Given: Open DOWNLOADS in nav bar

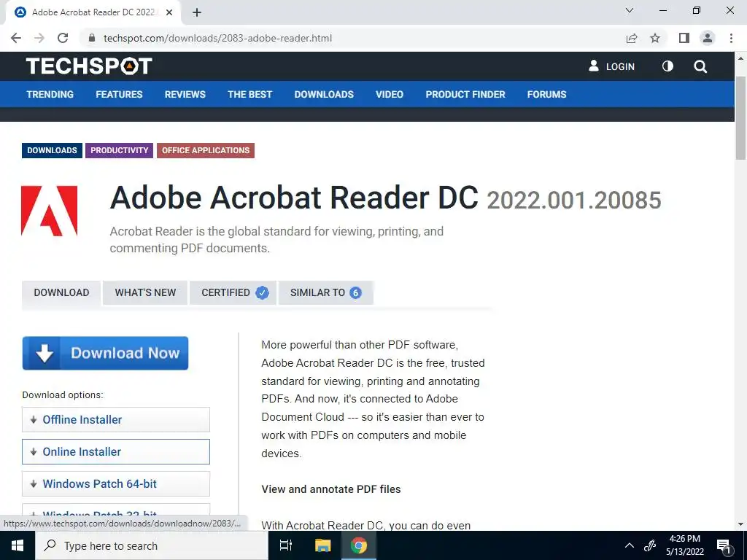Looking at the screenshot, I should pyautogui.click(x=324, y=94).
